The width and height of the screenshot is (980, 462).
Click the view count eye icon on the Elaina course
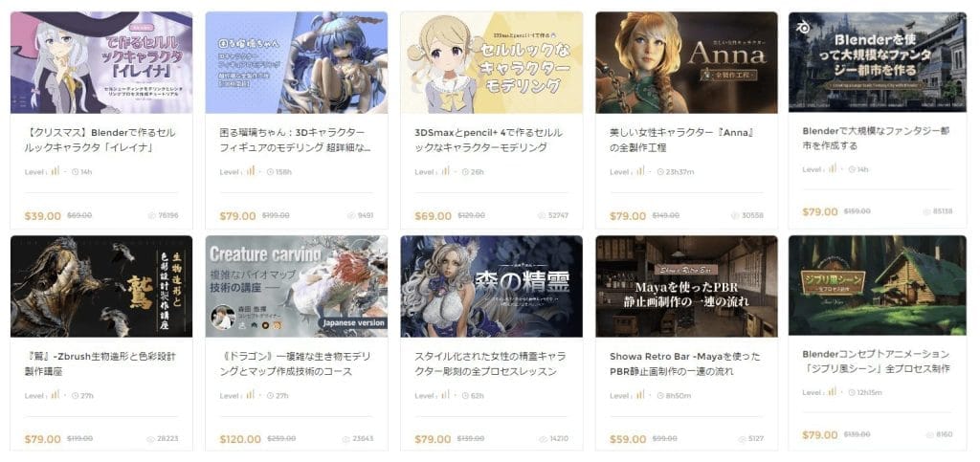tap(152, 215)
